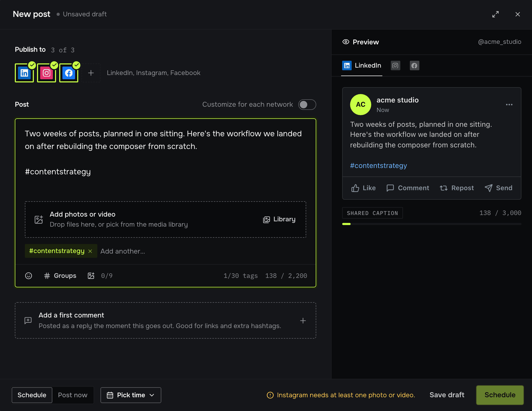Select the Schedule mode segment

pos(32,395)
